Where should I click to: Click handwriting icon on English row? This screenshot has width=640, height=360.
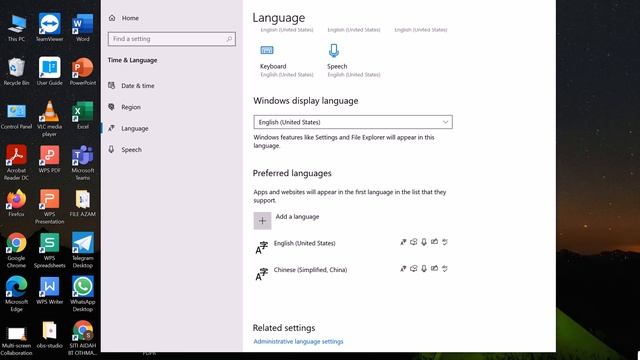[x=434, y=242]
